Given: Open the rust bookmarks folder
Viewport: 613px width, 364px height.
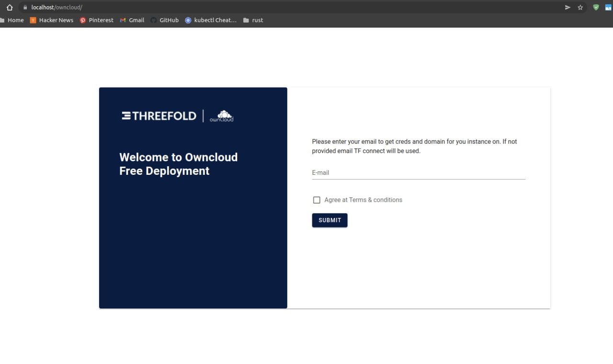Looking at the screenshot, I should pos(253,20).
